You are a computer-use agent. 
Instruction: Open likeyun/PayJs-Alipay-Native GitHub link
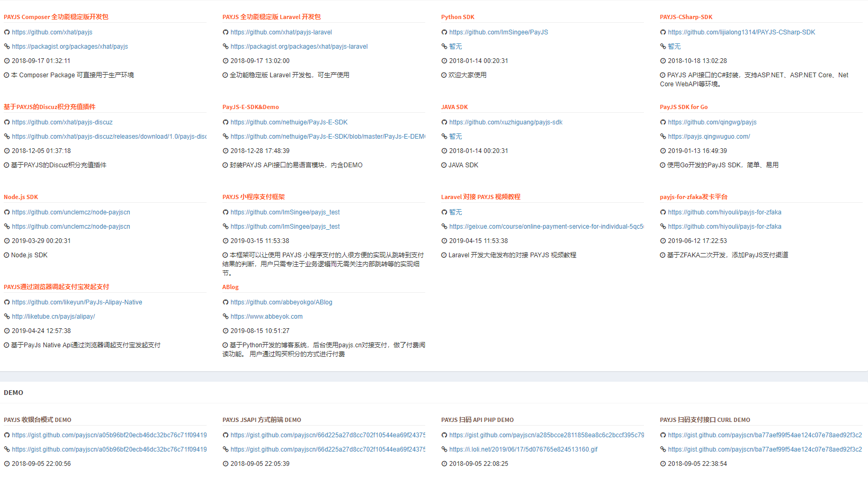pyautogui.click(x=77, y=302)
